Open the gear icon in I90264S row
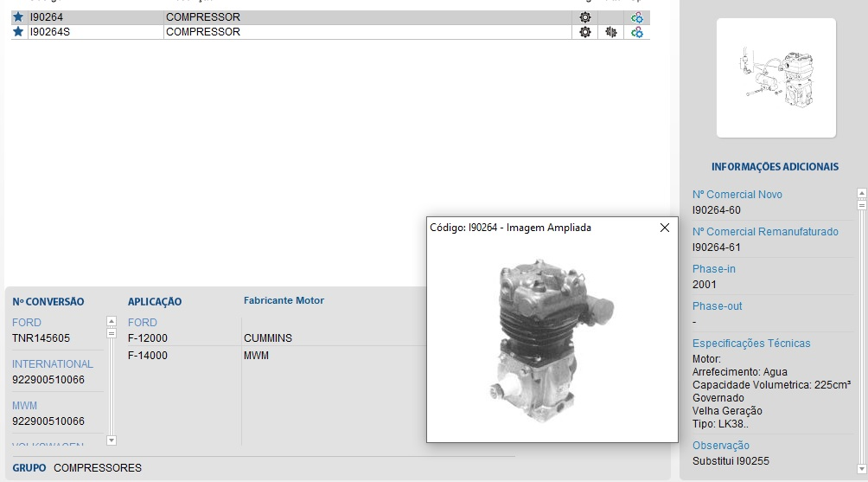The image size is (868, 482). click(x=585, y=32)
